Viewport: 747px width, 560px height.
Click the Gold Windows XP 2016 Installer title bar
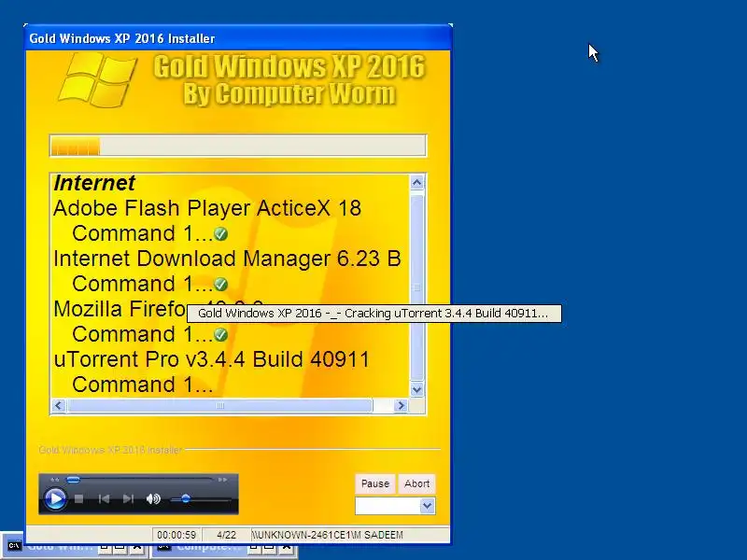[238, 38]
